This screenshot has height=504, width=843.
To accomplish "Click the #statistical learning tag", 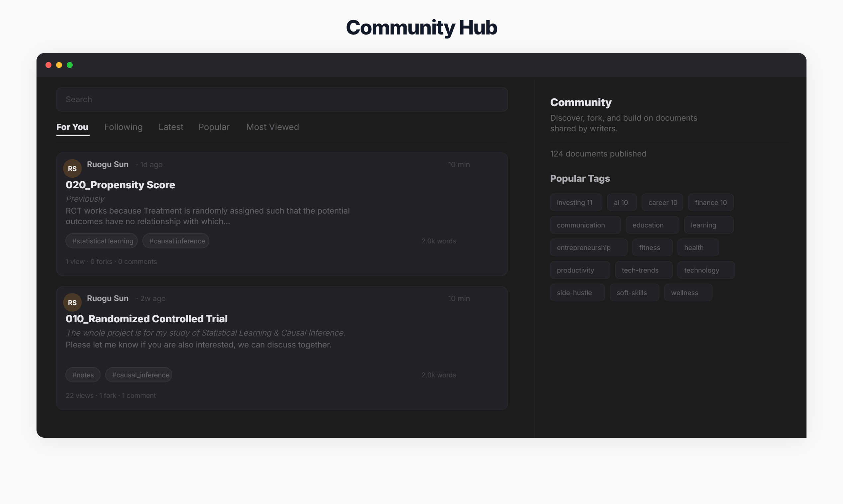I will [102, 241].
